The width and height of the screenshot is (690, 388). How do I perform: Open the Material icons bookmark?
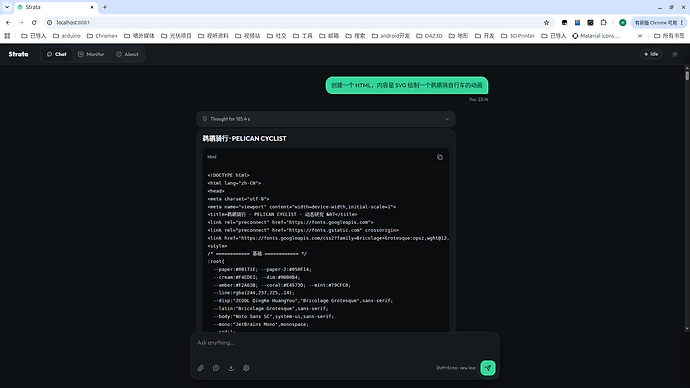click(595, 36)
